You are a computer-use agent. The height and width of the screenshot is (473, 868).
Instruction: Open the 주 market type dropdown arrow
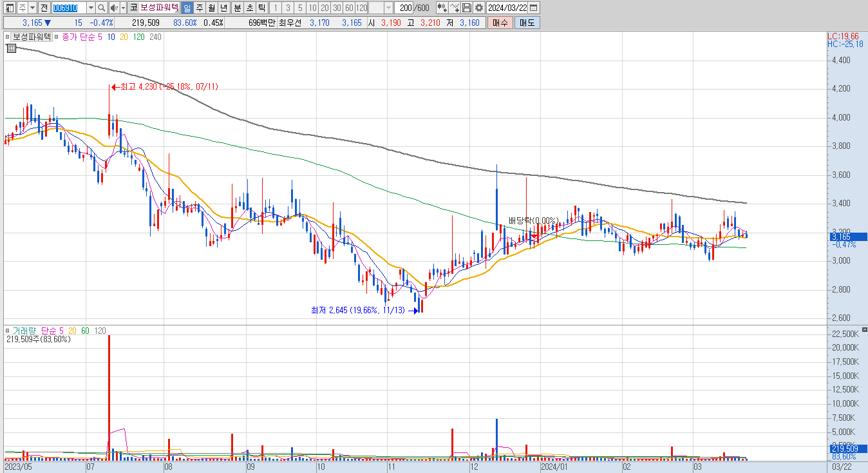pos(32,8)
